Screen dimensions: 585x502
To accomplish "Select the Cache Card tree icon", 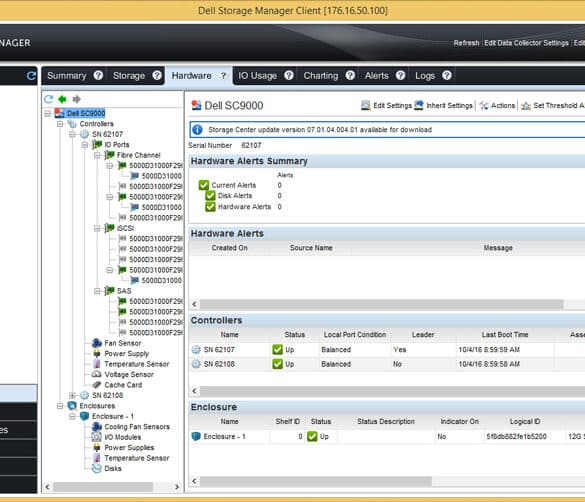I will coord(97,385).
